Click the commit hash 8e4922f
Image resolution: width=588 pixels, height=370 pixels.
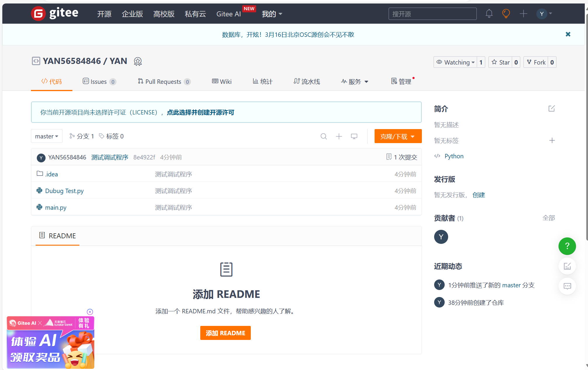(144, 157)
